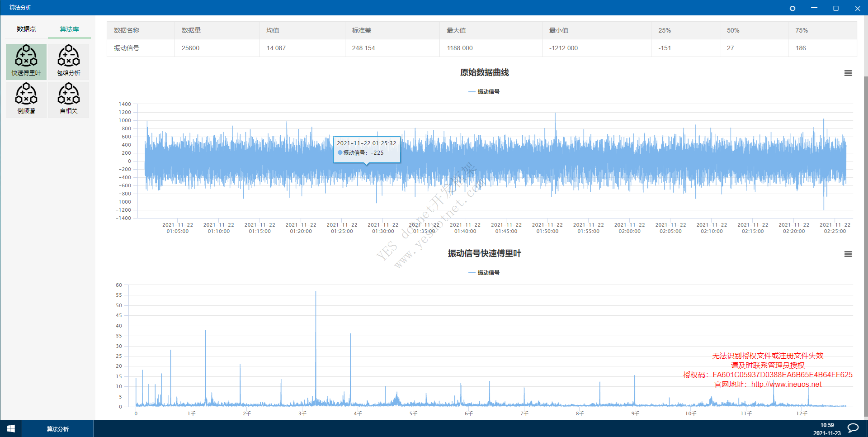The height and width of the screenshot is (437, 868).
Task: Click the 248.154 standard deviation cell
Action: click(x=392, y=48)
